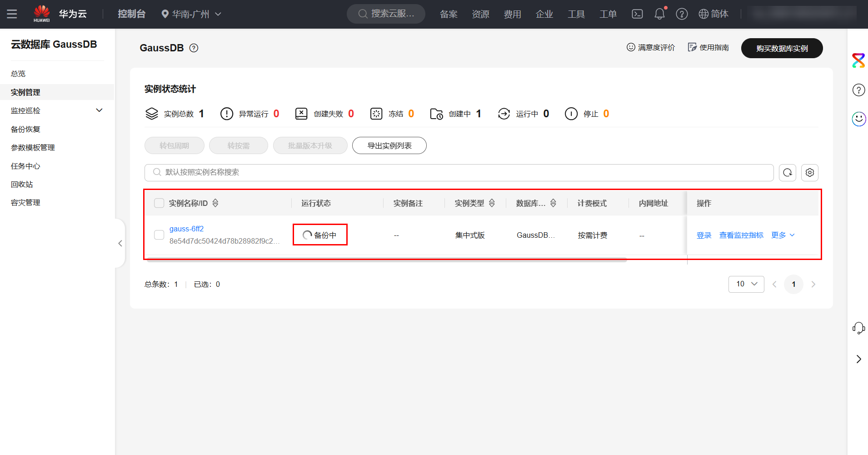Open the page size 10 dropdown

746,284
